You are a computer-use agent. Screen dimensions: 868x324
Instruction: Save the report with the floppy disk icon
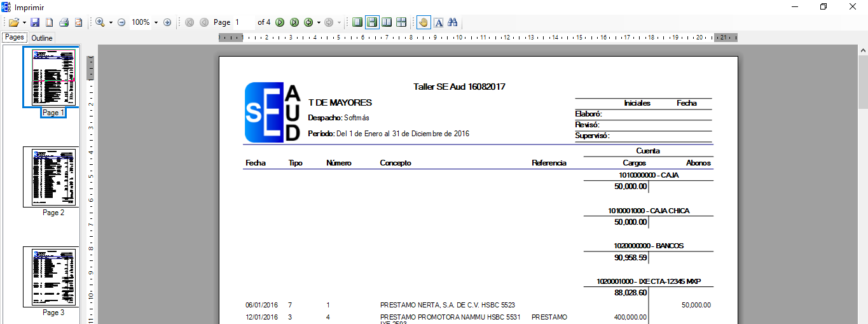click(x=36, y=22)
